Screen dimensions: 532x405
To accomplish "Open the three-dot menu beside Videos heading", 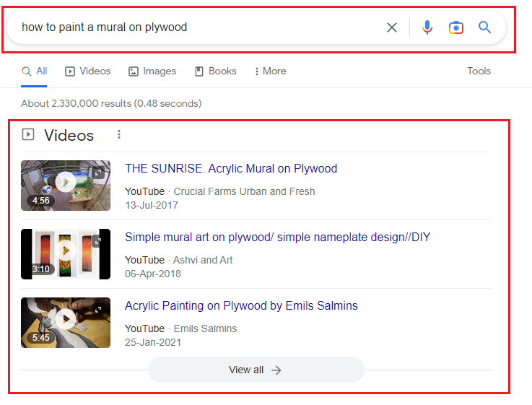I will 119,135.
